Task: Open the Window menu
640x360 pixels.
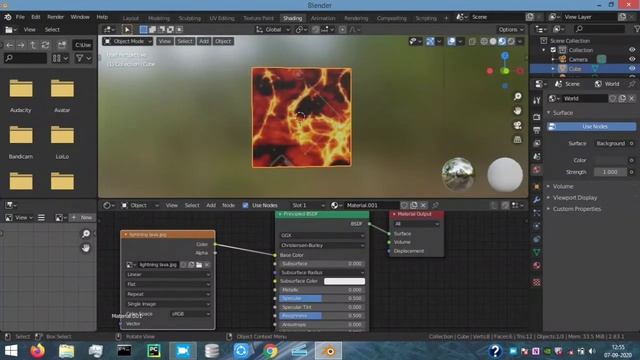Action: tap(80, 17)
